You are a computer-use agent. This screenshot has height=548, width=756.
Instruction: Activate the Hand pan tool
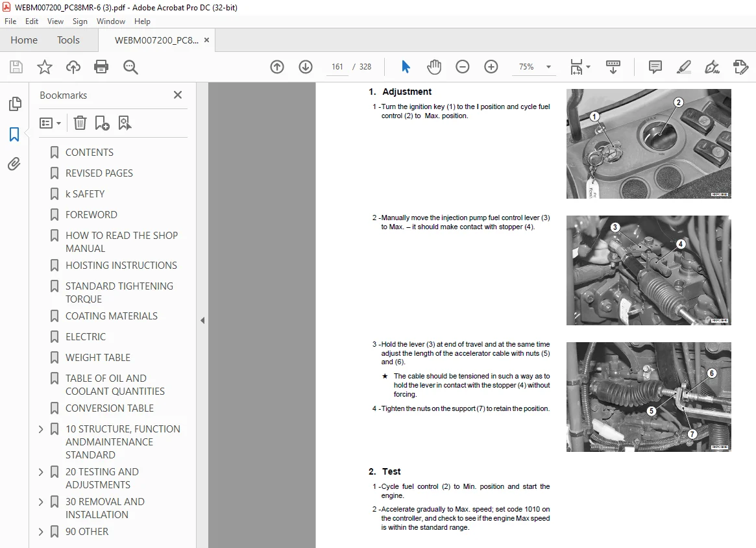tap(434, 67)
